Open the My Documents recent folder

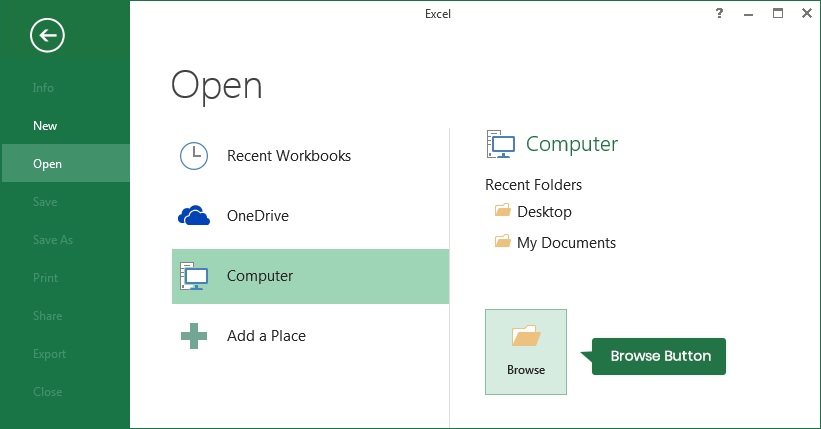pos(566,243)
